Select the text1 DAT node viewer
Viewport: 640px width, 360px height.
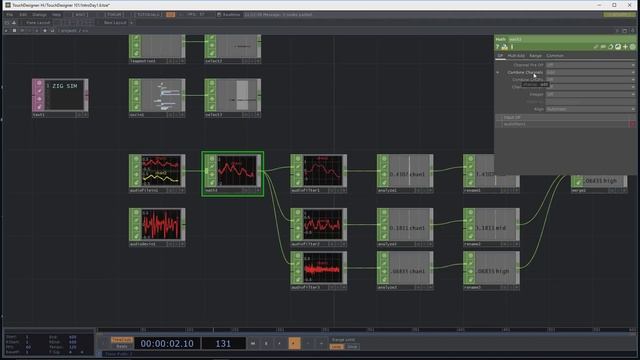pyautogui.click(x=64, y=95)
